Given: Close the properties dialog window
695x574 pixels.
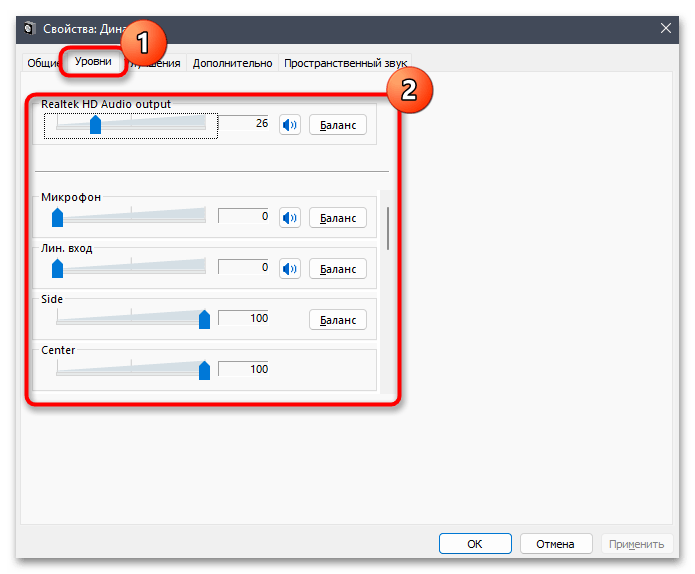Looking at the screenshot, I should (x=666, y=28).
